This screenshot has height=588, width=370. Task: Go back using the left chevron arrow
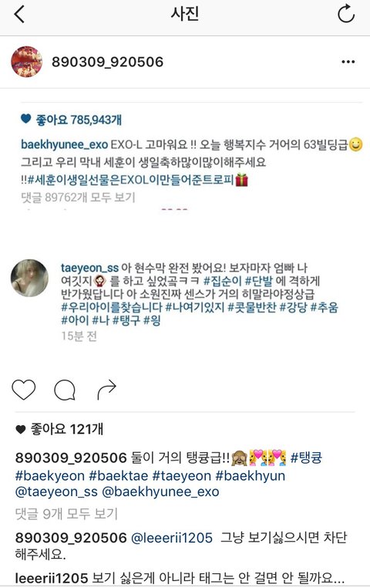[x=19, y=15]
